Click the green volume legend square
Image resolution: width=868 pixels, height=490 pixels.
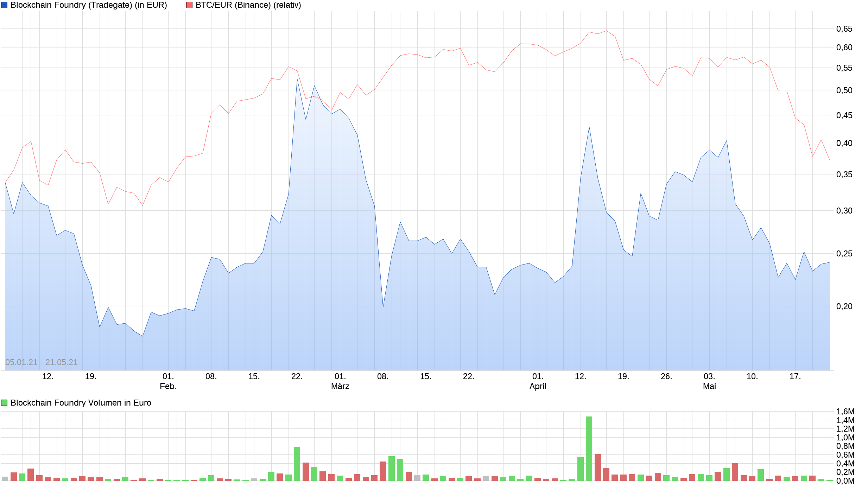(4, 403)
